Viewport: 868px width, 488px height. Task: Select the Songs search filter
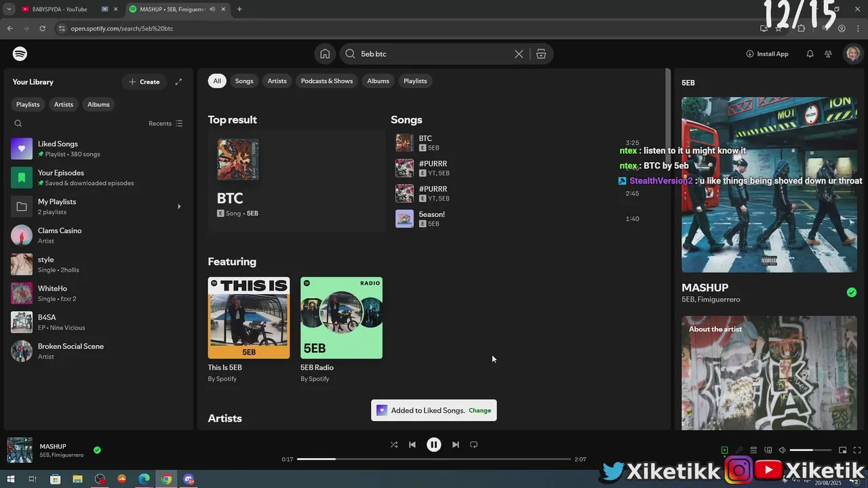[244, 81]
